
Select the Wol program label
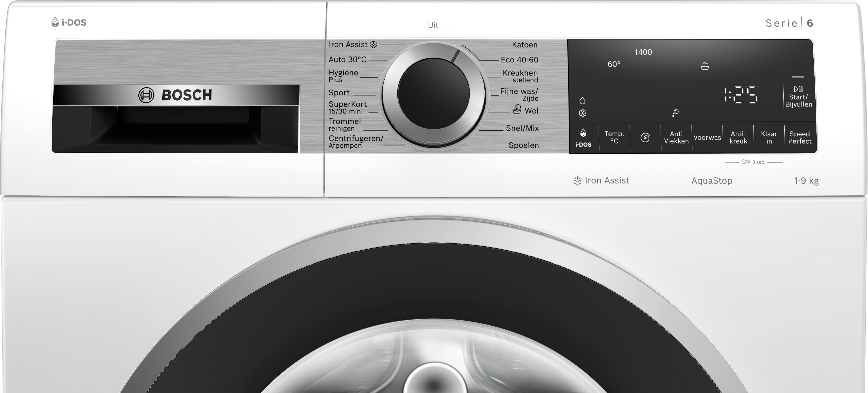coord(531,111)
